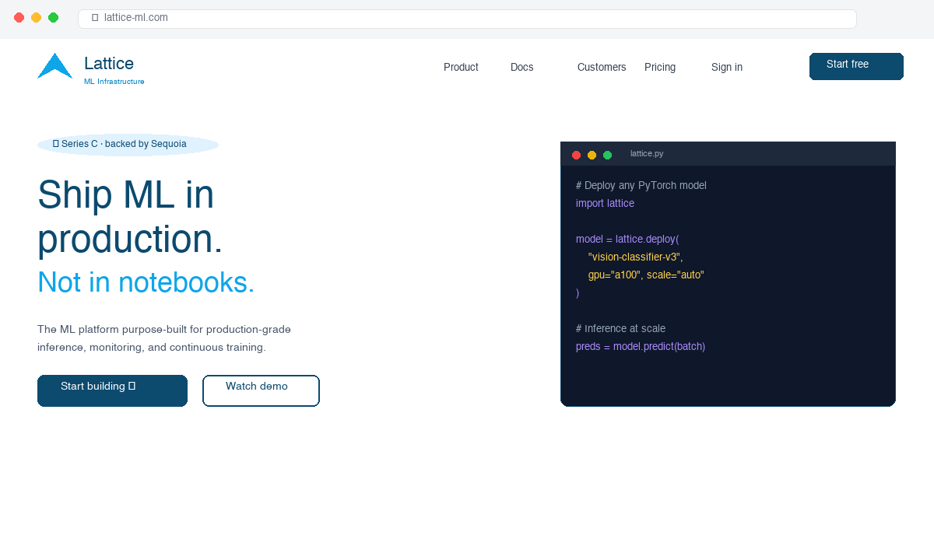Open the Customers page

(602, 68)
